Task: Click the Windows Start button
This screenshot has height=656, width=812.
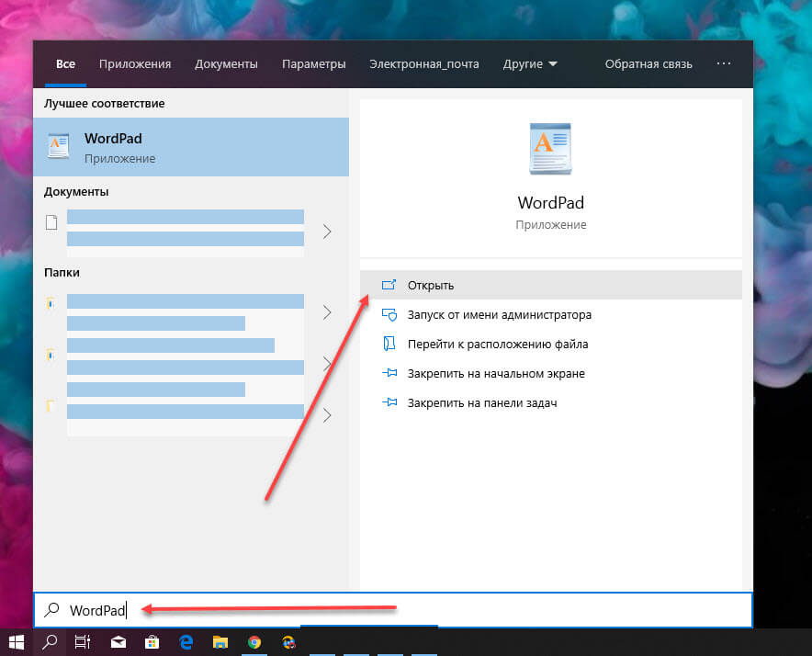Action: click(x=17, y=642)
